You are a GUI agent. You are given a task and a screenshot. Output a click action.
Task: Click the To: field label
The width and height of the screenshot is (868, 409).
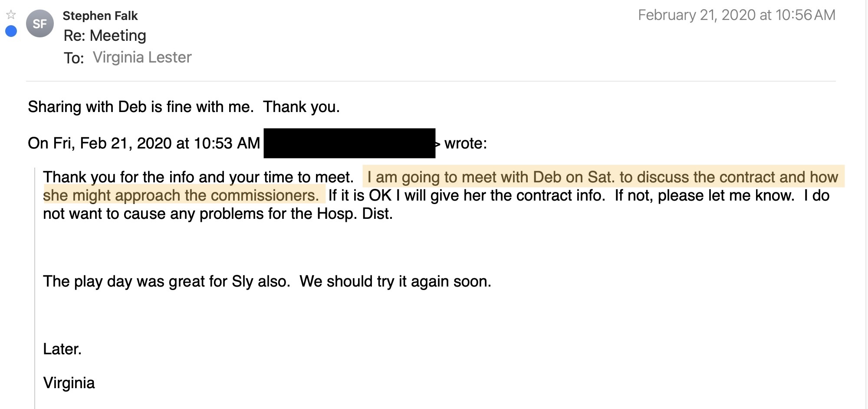73,58
